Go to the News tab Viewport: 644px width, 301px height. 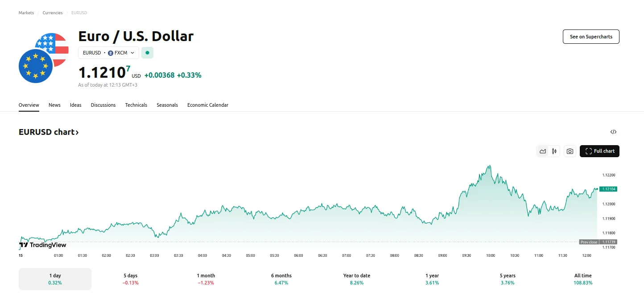click(54, 105)
